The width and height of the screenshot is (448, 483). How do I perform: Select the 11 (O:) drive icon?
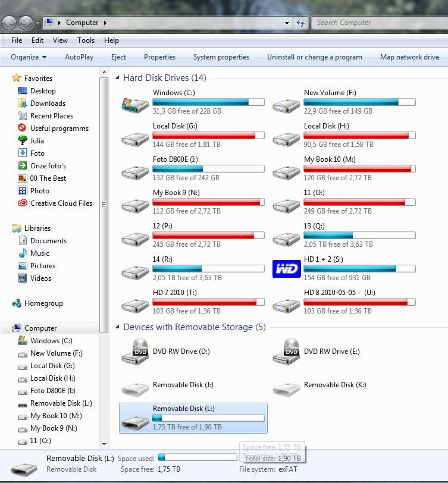(x=286, y=205)
